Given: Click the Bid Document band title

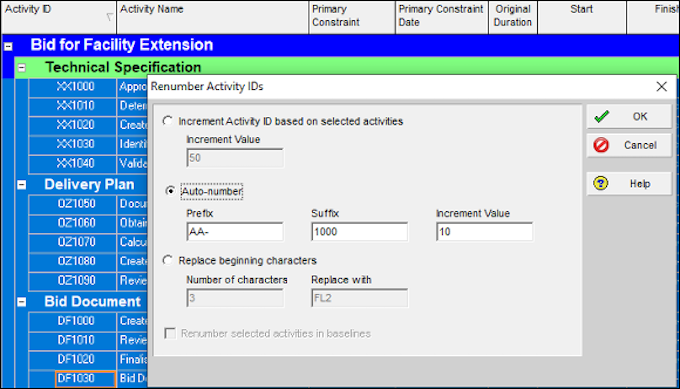Looking at the screenshot, I should point(92,302).
